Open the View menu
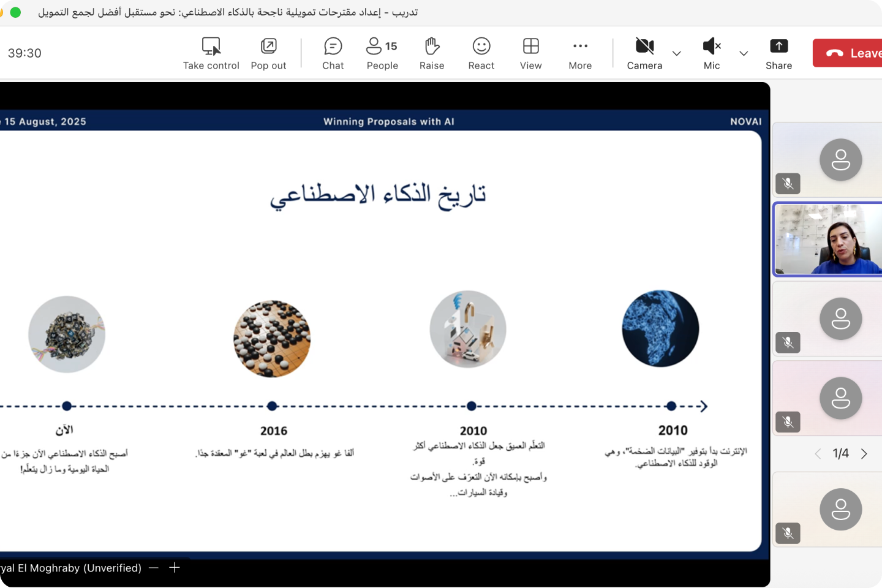The image size is (882, 588). [530, 53]
